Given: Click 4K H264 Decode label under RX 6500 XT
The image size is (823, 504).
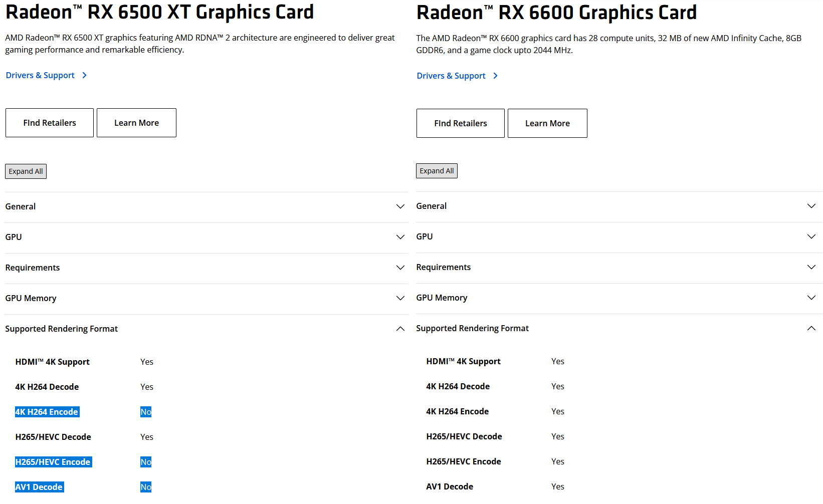Looking at the screenshot, I should coord(47,387).
